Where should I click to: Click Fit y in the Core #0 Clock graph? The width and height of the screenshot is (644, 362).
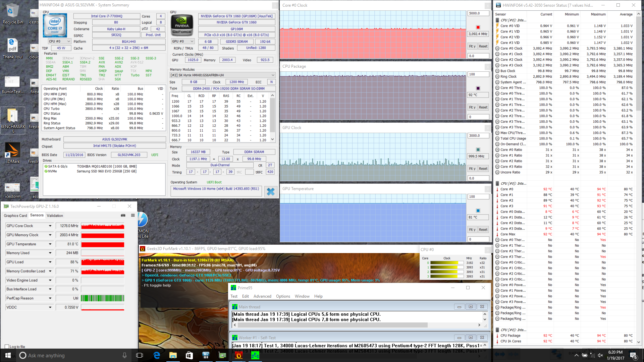tap(472, 46)
